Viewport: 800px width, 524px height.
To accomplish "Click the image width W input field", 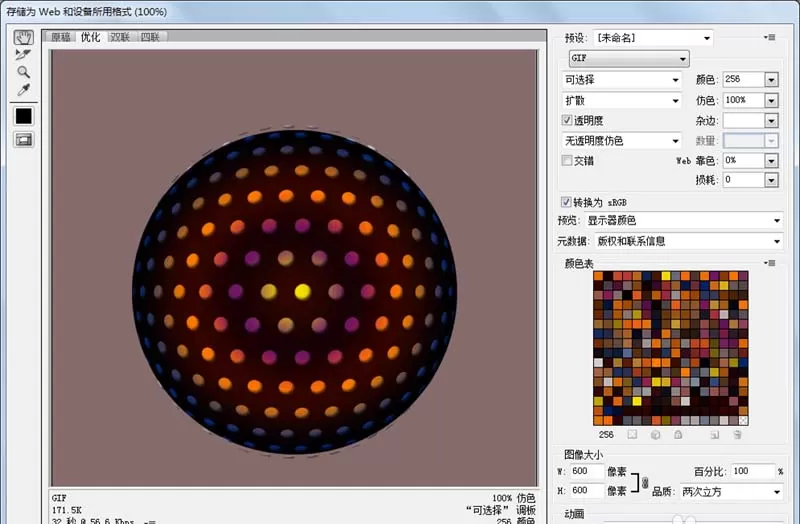I will [587, 471].
